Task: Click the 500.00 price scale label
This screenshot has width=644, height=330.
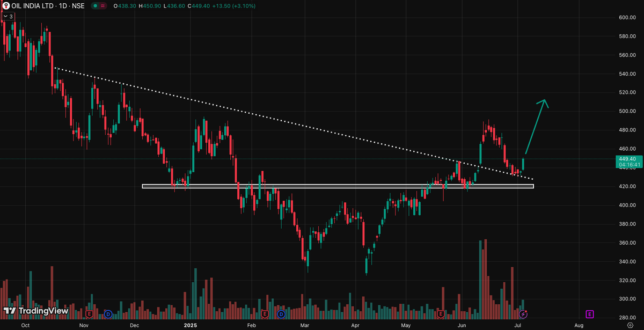Action: [627, 112]
